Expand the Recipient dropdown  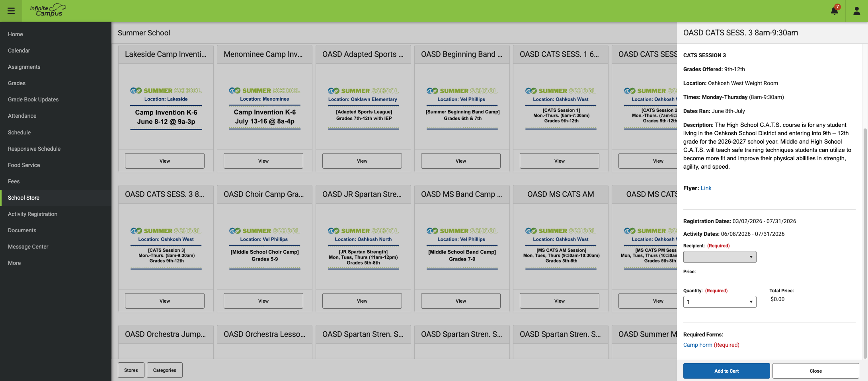(720, 257)
